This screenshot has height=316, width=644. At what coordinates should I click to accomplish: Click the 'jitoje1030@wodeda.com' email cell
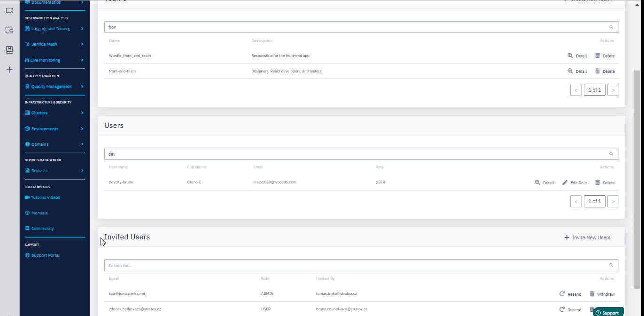coord(275,182)
